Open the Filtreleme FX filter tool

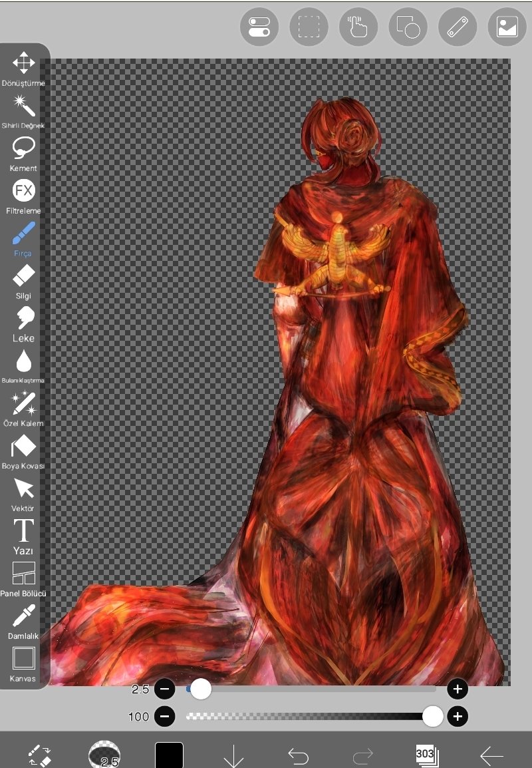[23, 197]
